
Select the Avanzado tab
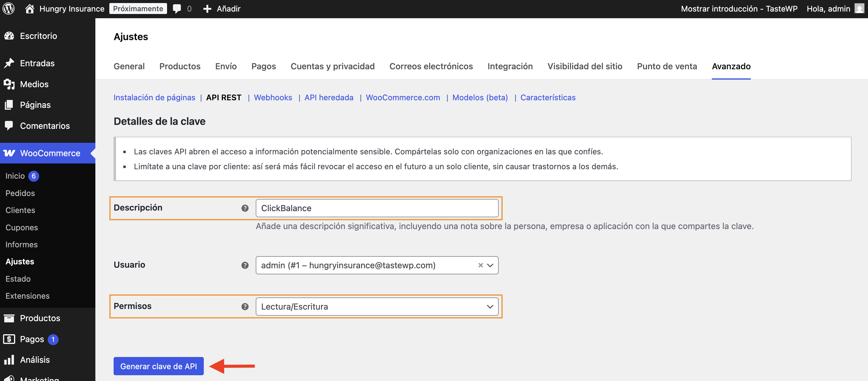tap(731, 66)
